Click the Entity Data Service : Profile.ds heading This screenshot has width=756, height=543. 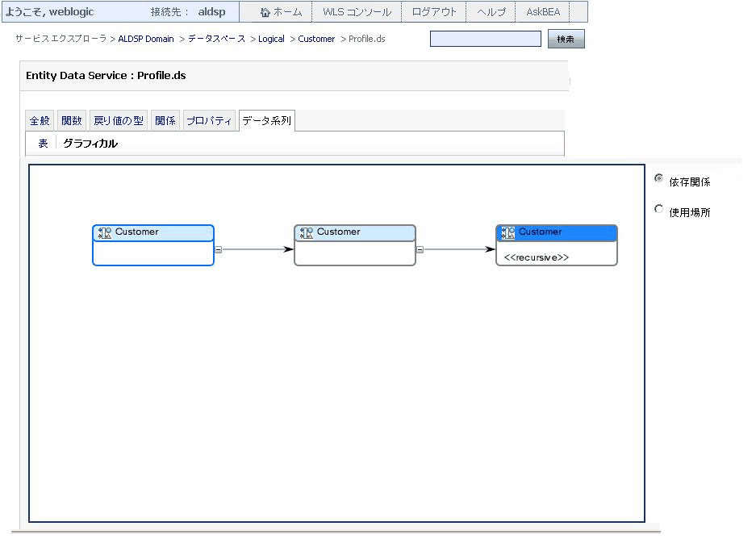(x=106, y=76)
